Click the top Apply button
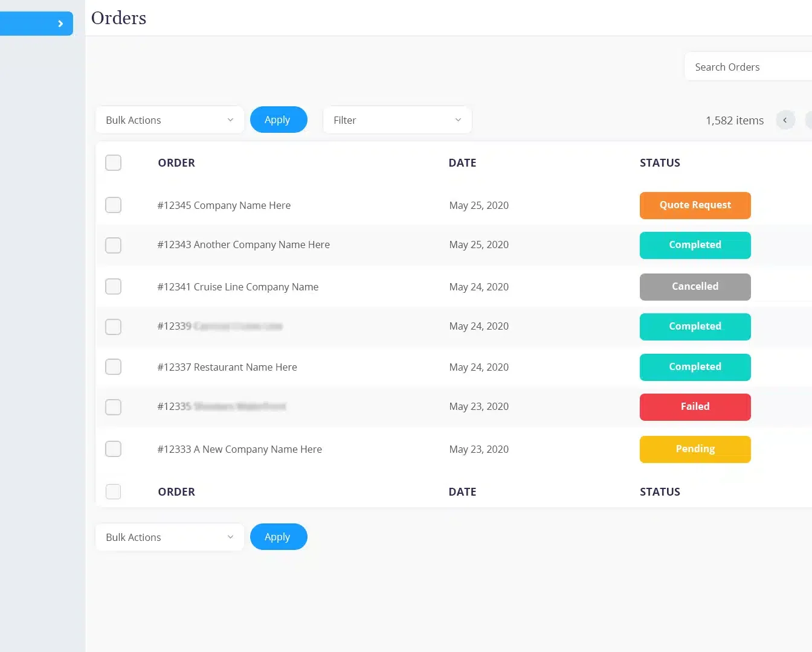Screen dimensions: 812x652 (278, 120)
